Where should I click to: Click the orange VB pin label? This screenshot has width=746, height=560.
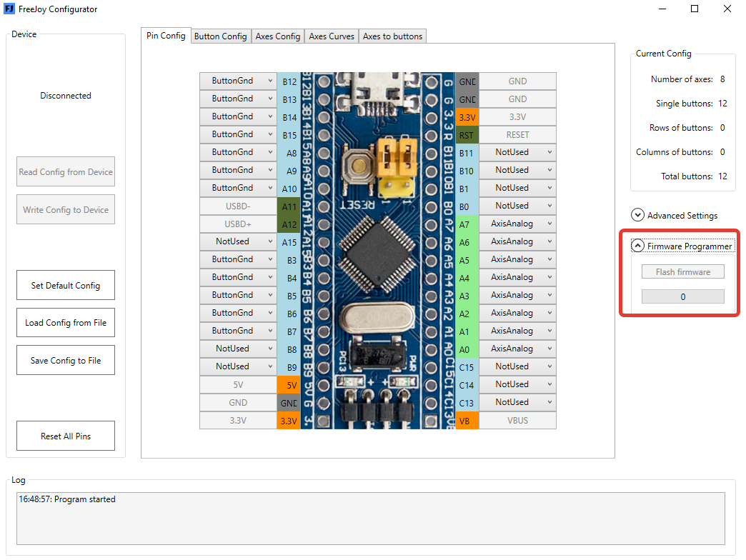[467, 421]
